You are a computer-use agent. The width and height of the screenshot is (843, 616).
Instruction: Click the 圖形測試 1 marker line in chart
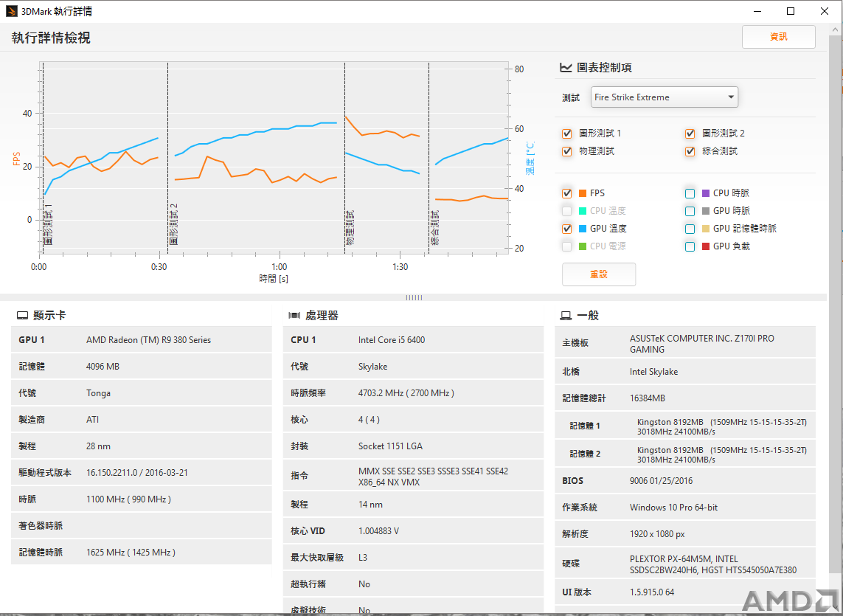(x=43, y=158)
